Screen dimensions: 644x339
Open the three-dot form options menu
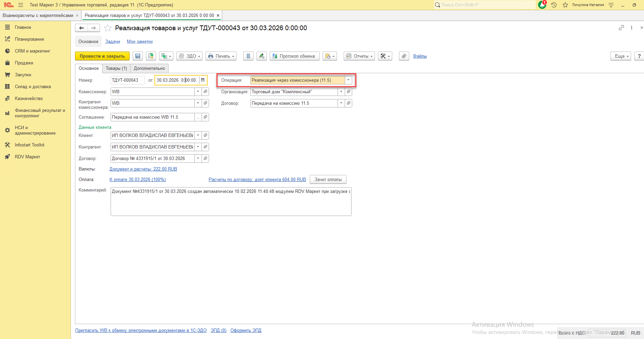tap(631, 28)
